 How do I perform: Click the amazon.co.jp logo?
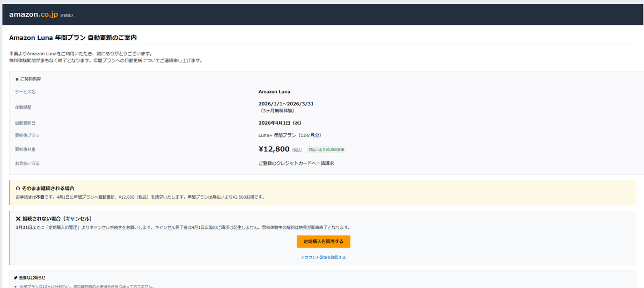33,15
